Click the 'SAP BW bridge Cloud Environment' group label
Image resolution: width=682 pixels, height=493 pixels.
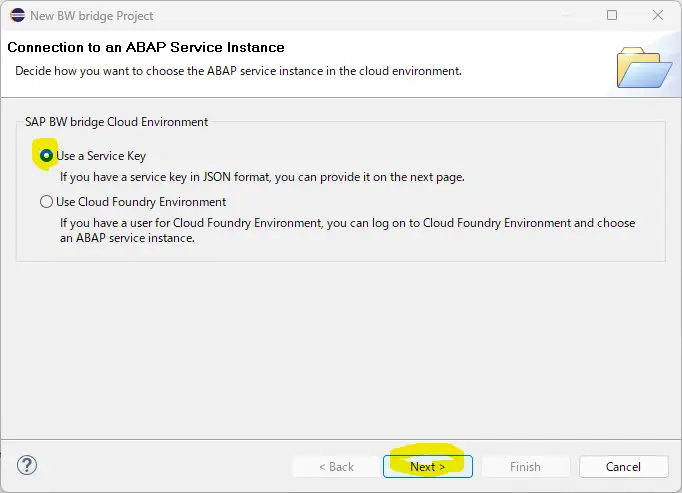click(116, 122)
